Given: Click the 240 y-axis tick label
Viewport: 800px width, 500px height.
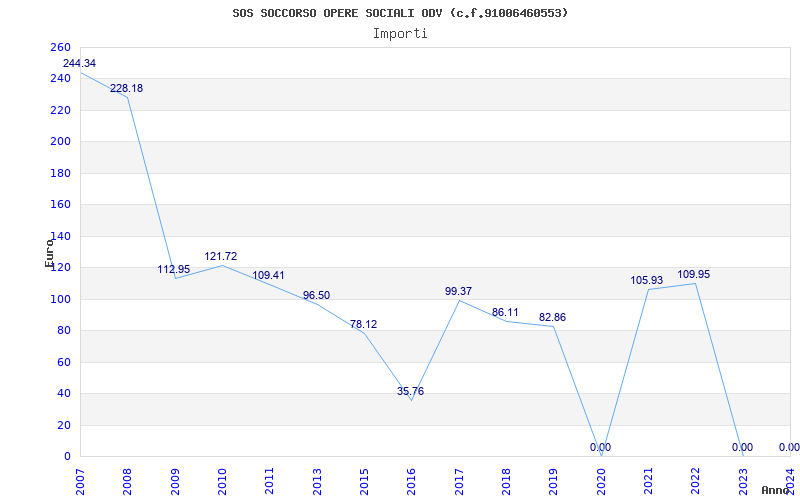Looking at the screenshot, I should coord(61,79).
